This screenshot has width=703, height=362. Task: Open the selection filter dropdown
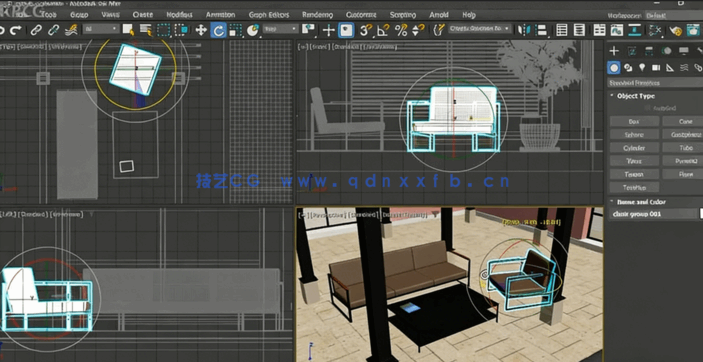pos(101,29)
